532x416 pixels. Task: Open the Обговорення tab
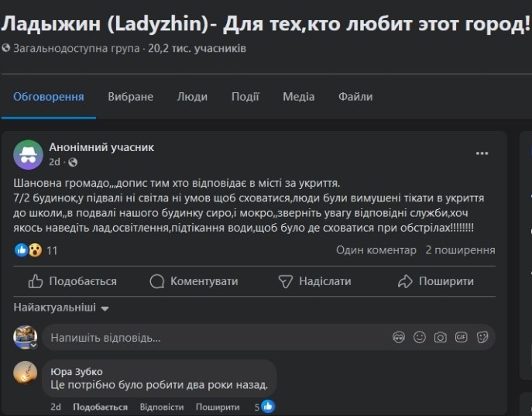coord(49,97)
